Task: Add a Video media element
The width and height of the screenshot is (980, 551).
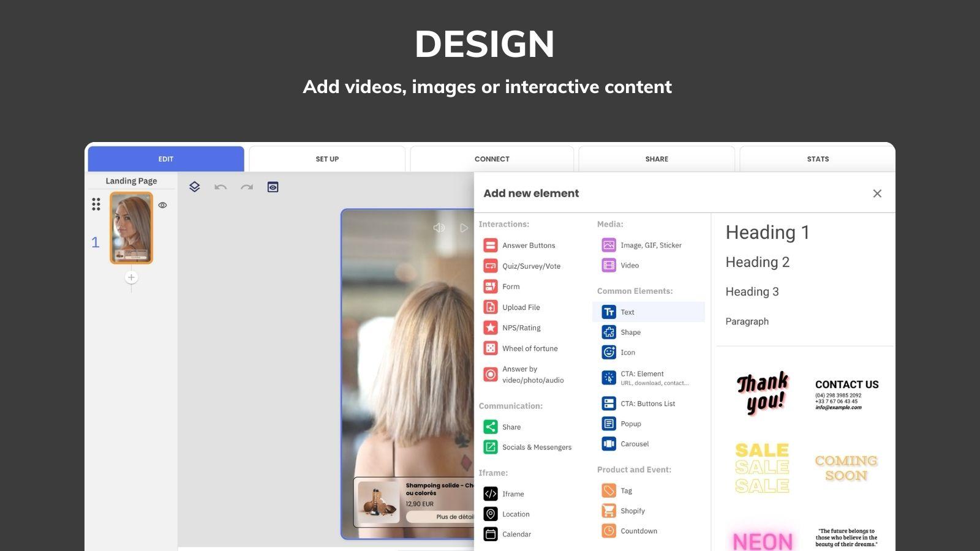Action: pos(629,265)
